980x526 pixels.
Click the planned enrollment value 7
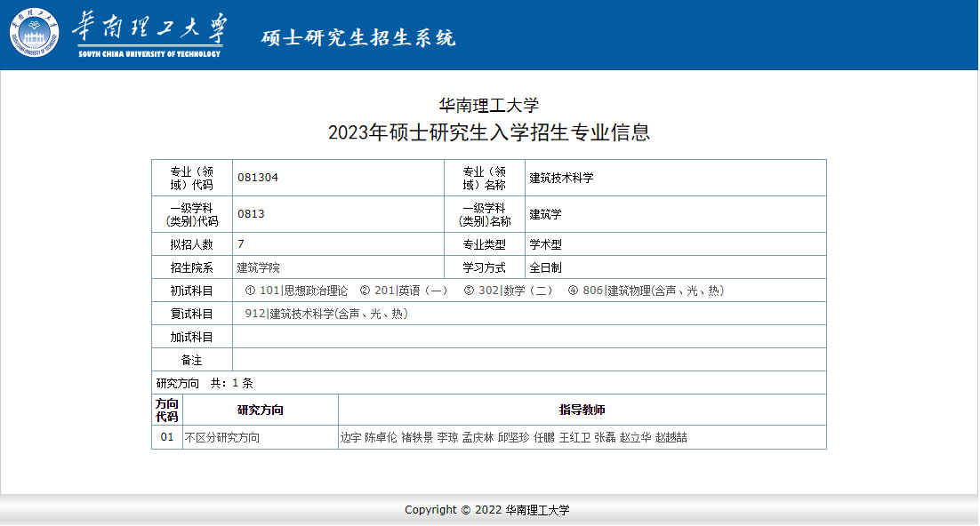click(241, 244)
